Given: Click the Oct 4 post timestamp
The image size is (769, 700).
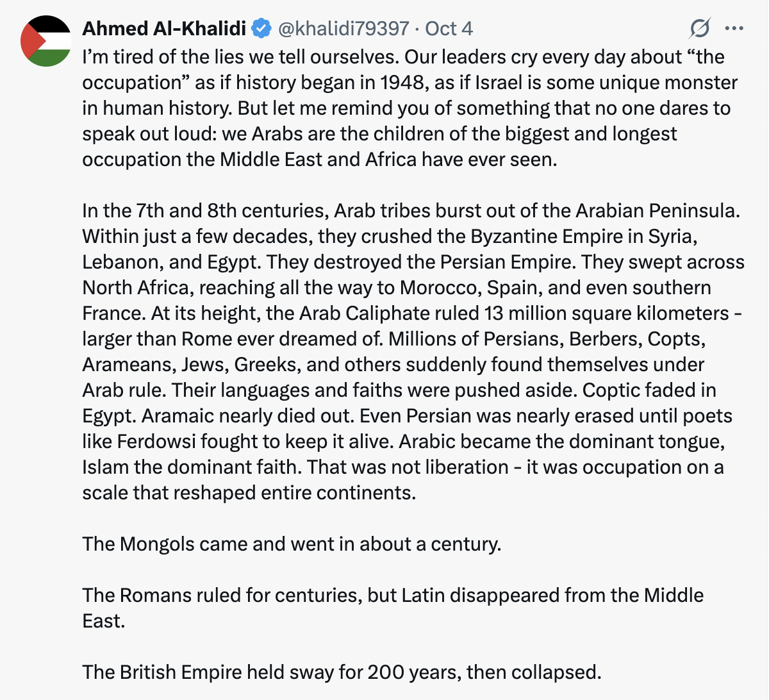Looking at the screenshot, I should pyautogui.click(x=449, y=28).
